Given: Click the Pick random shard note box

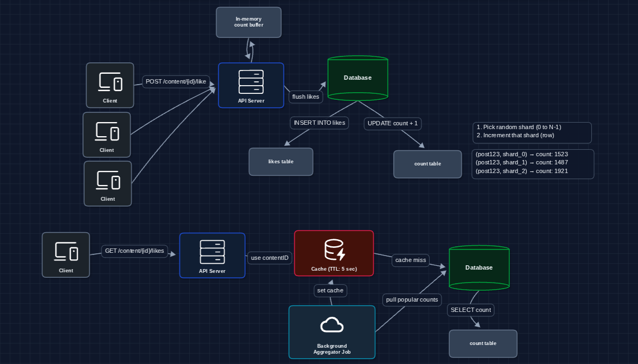Looking at the screenshot, I should 532,131.
